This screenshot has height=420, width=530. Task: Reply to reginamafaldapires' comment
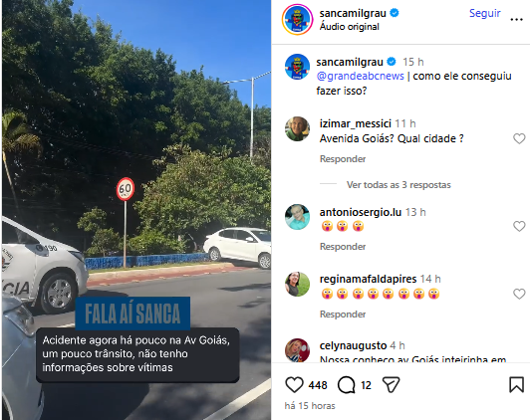343,314
